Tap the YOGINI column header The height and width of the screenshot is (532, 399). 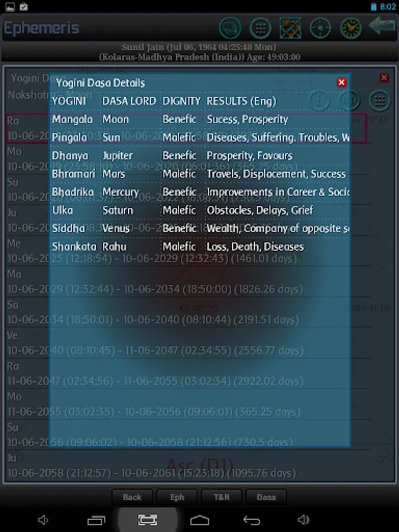click(69, 101)
